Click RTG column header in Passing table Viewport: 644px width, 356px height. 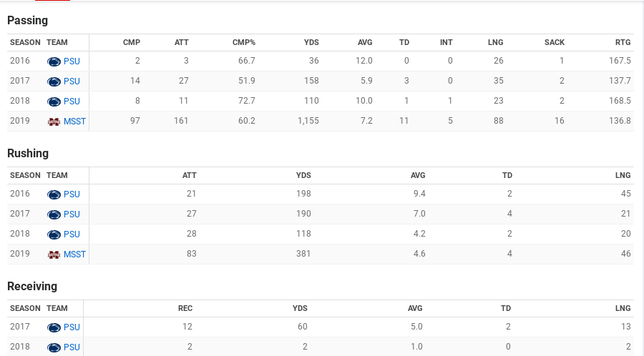pyautogui.click(x=623, y=43)
